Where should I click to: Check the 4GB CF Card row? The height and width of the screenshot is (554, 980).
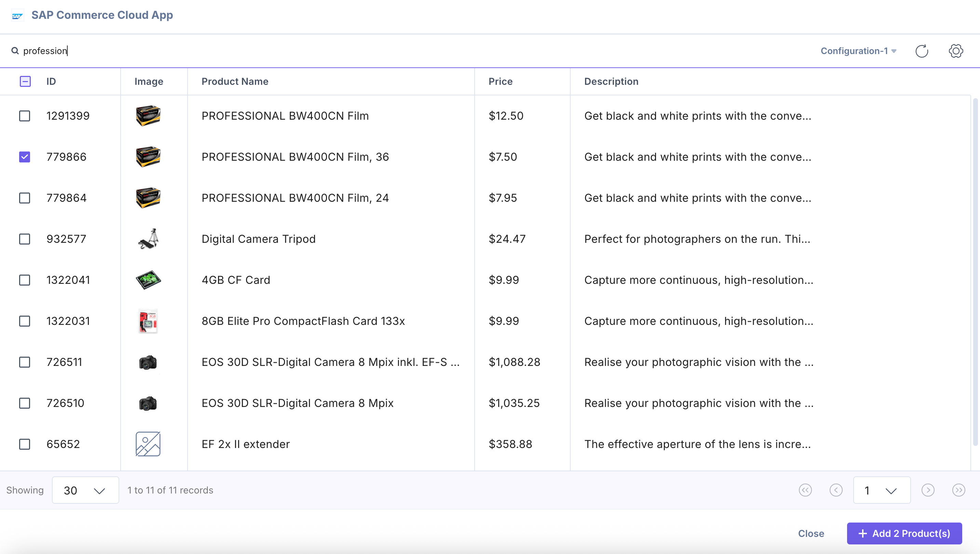25,280
